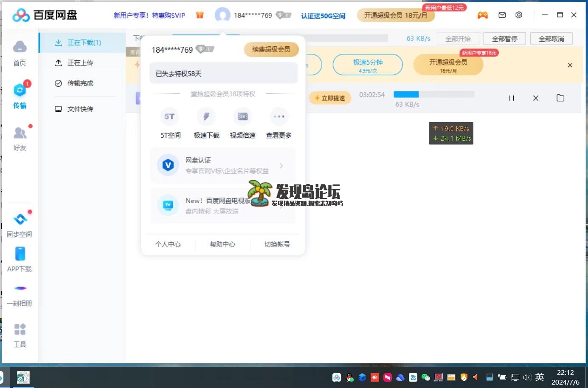Image resolution: width=588 pixels, height=388 pixels.
Task: Click the 立即提速 speed-up button
Action: pos(330,98)
